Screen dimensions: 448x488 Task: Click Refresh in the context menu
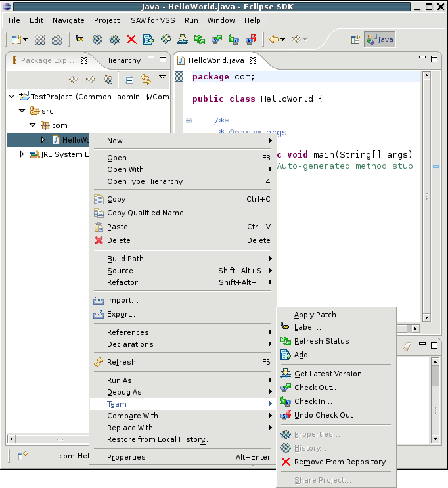tap(183, 363)
